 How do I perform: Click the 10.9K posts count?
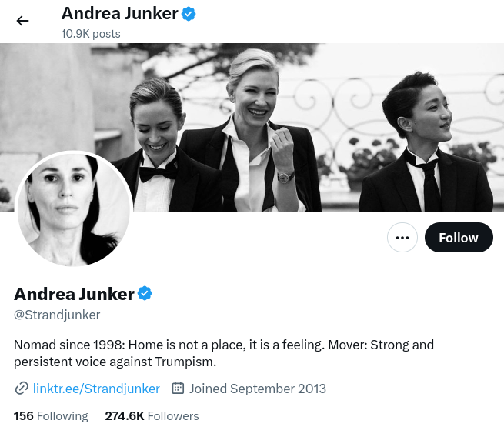coord(91,34)
